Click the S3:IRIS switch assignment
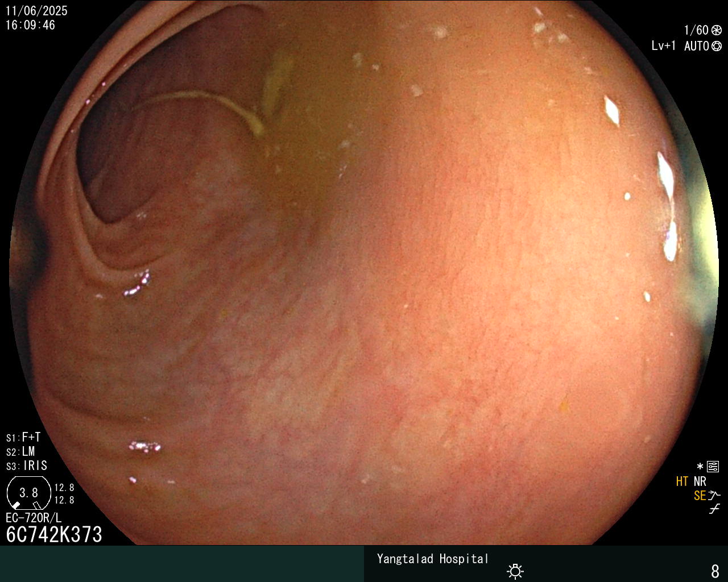Image resolution: width=728 pixels, height=582 pixels. pyautogui.click(x=27, y=465)
